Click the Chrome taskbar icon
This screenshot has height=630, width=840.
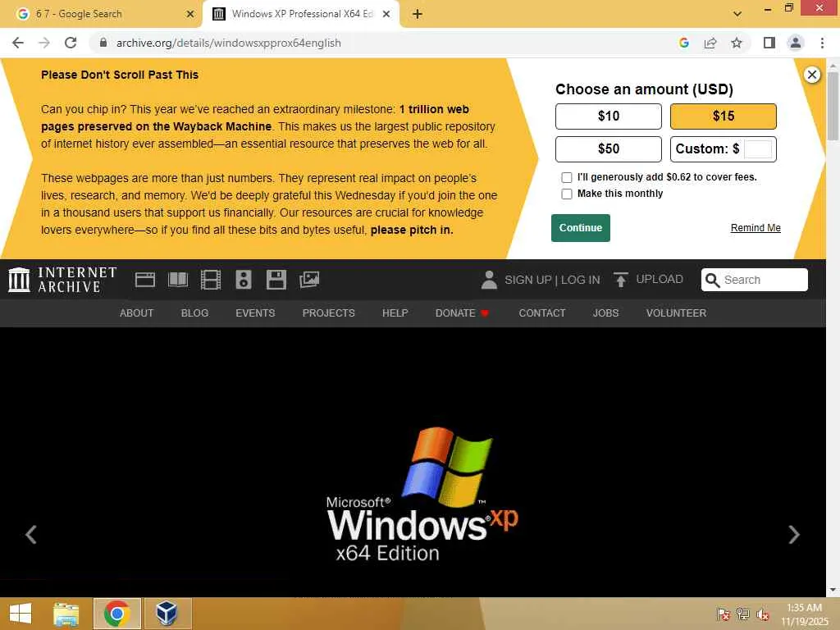116,614
